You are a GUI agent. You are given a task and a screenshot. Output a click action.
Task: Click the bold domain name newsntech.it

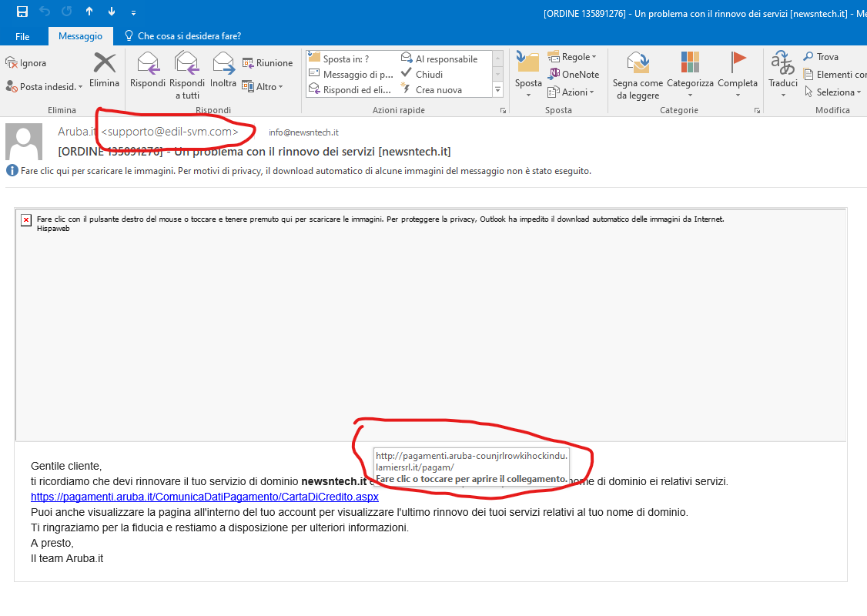pyautogui.click(x=334, y=481)
